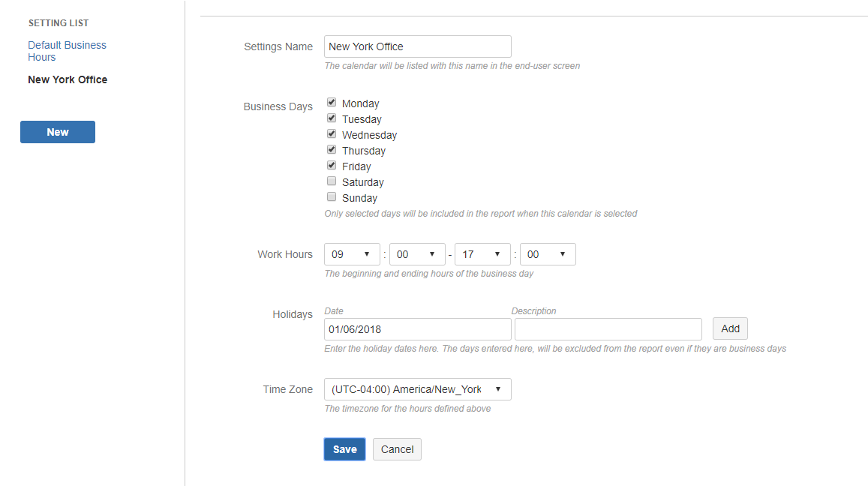Image resolution: width=868 pixels, height=486 pixels.
Task: Open Default Business Hours setting
Action: [67, 51]
